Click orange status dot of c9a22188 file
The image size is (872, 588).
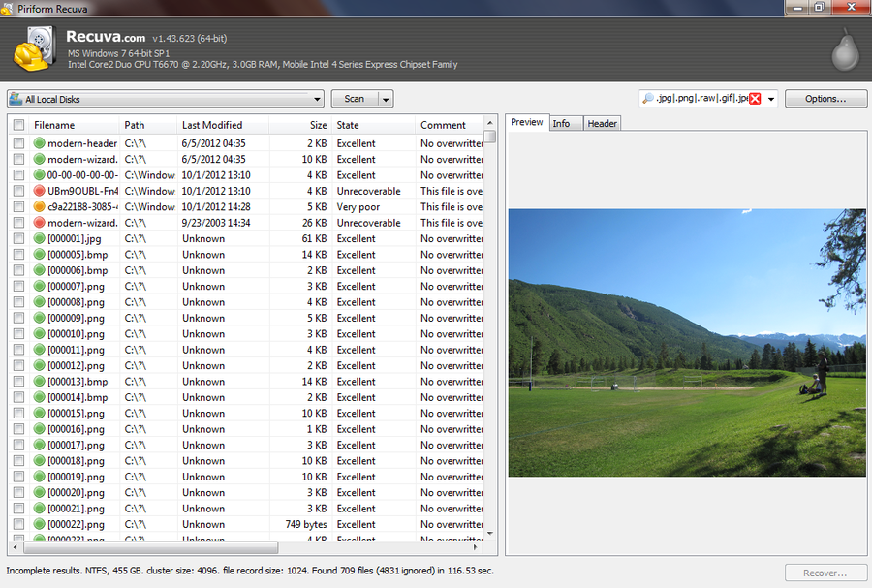pos(40,206)
